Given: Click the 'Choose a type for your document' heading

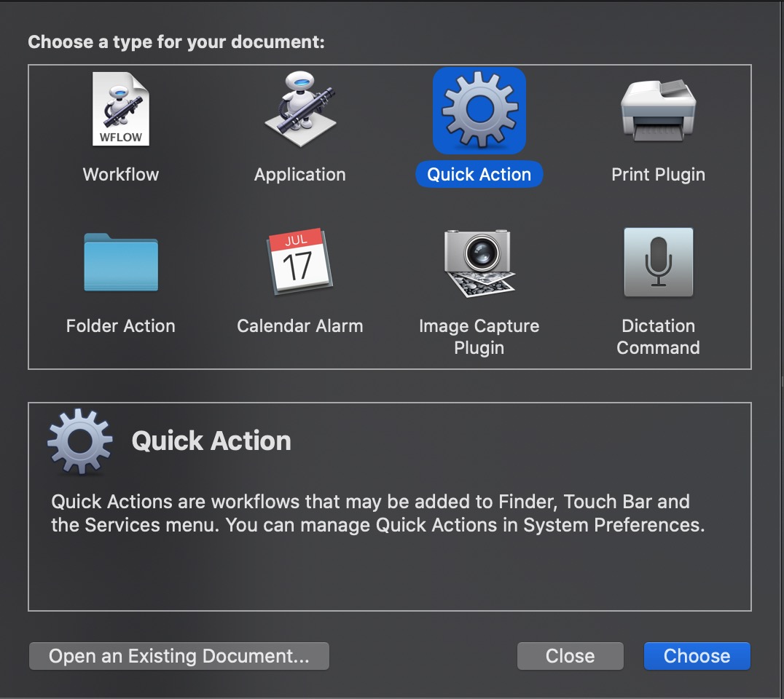Looking at the screenshot, I should click(x=176, y=42).
